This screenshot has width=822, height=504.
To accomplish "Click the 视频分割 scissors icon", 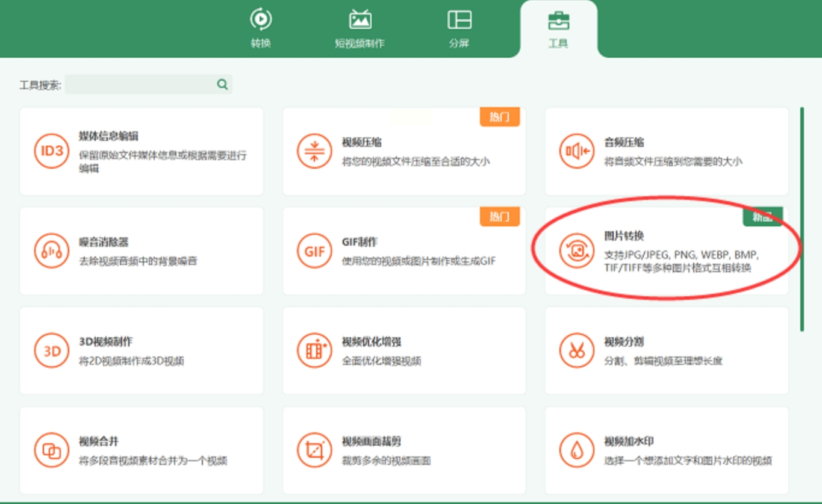I will (x=576, y=350).
